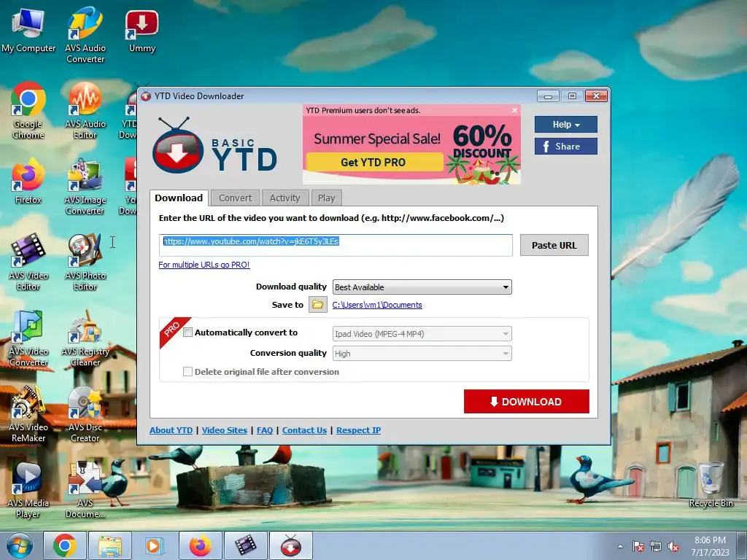This screenshot has width=747, height=560.
Task: Open the C:\Users\vm1\Documents path link
Action: point(377,305)
